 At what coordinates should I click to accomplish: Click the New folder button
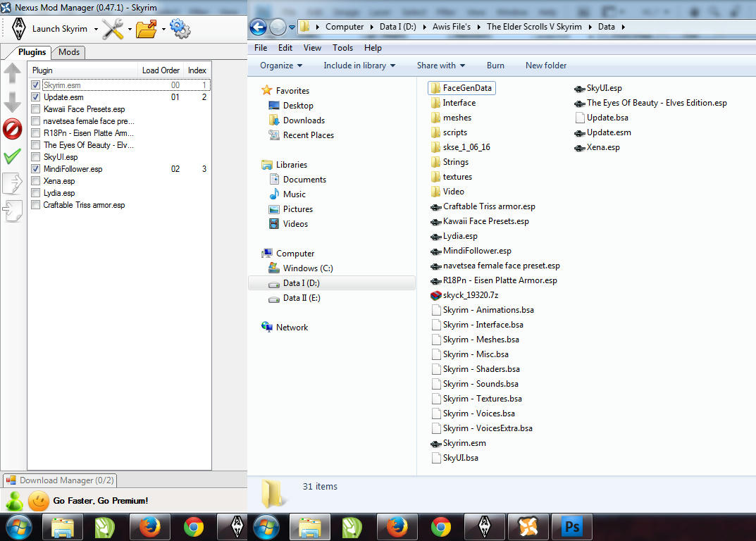click(x=545, y=66)
